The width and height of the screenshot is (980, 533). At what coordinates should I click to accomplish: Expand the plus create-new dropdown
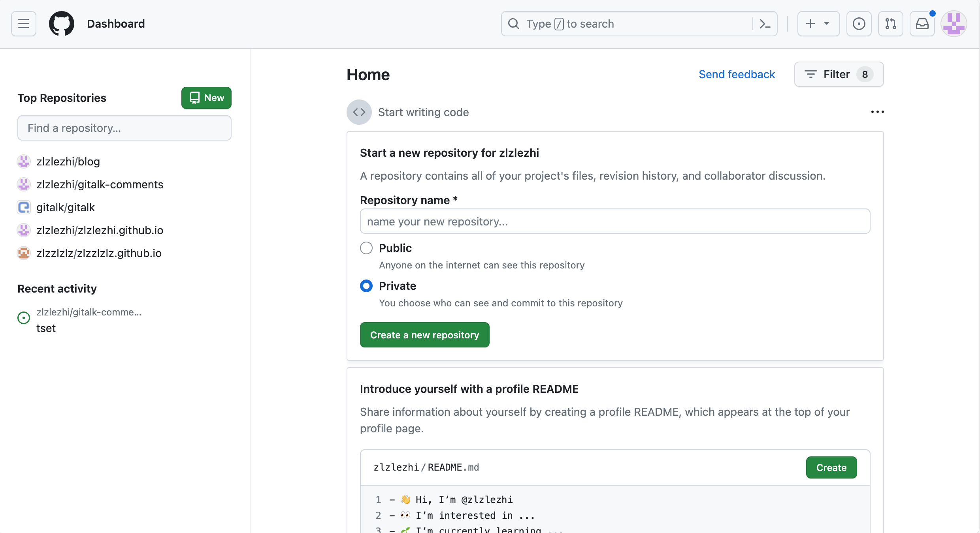coord(818,24)
